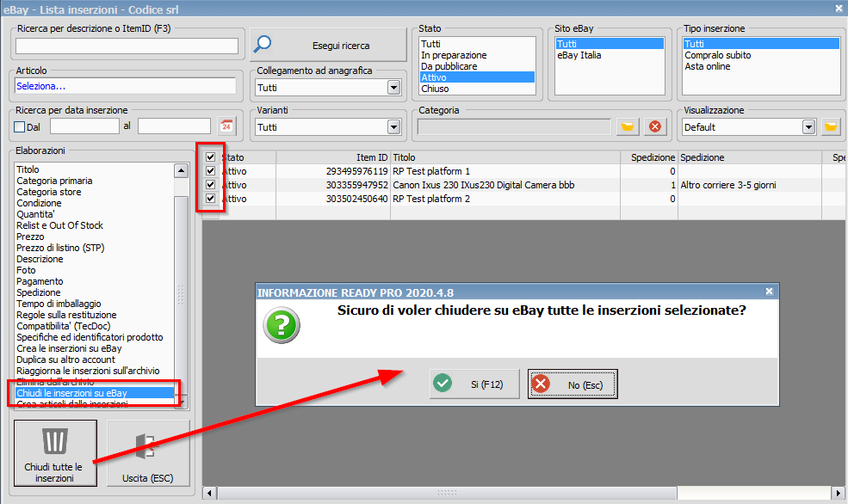Image resolution: width=848 pixels, height=504 pixels.
Task: Click the trash icon for Chiudi tutte le inserzioni
Action: 55,440
